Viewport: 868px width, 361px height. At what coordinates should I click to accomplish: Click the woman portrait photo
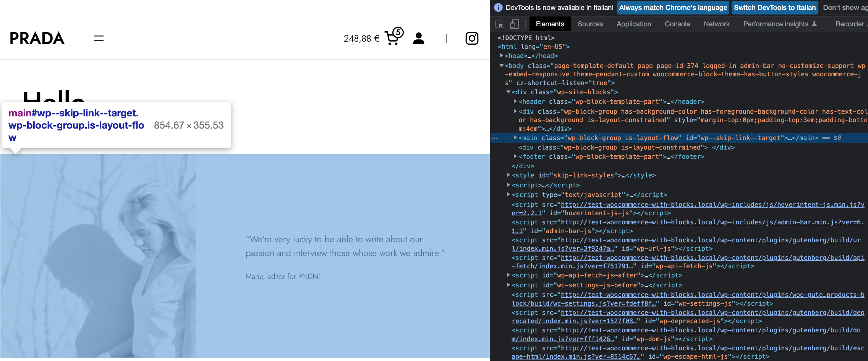coord(98,256)
